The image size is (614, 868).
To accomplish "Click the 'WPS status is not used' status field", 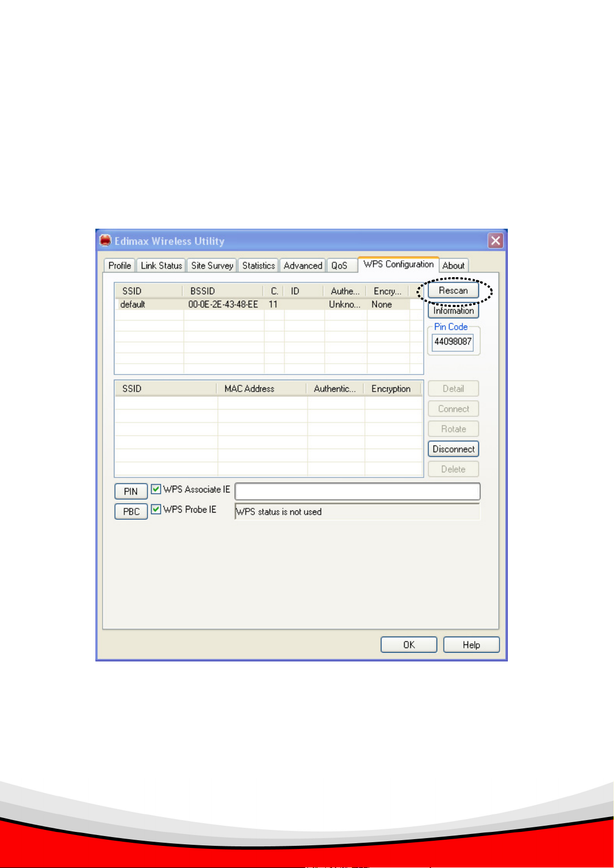I will point(357,512).
